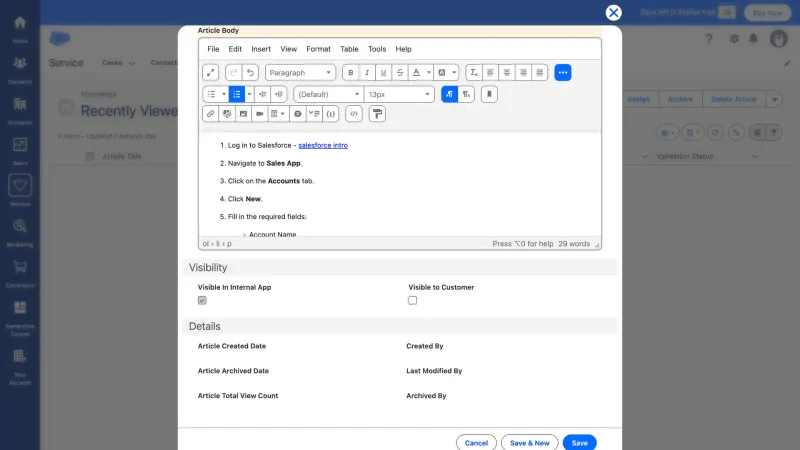800x450 pixels.
Task: Decrease the indent
Action: click(x=262, y=94)
